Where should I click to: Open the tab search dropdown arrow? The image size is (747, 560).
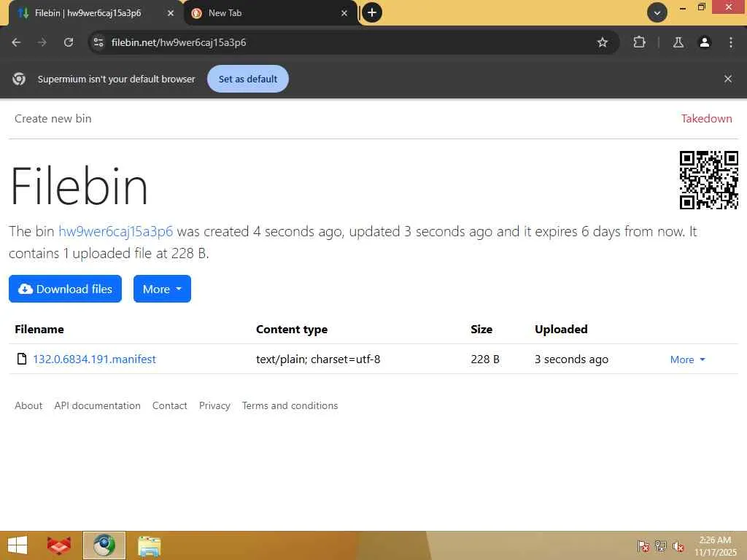(x=657, y=12)
